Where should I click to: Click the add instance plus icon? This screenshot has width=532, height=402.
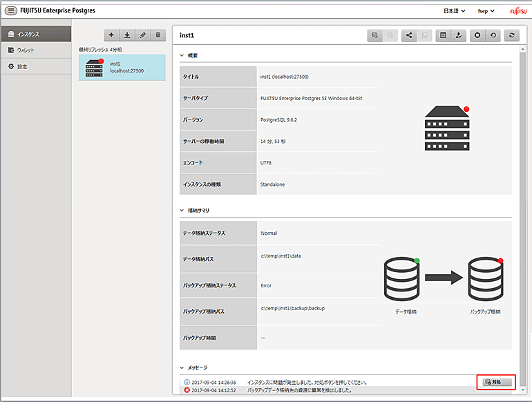pyautogui.click(x=111, y=35)
